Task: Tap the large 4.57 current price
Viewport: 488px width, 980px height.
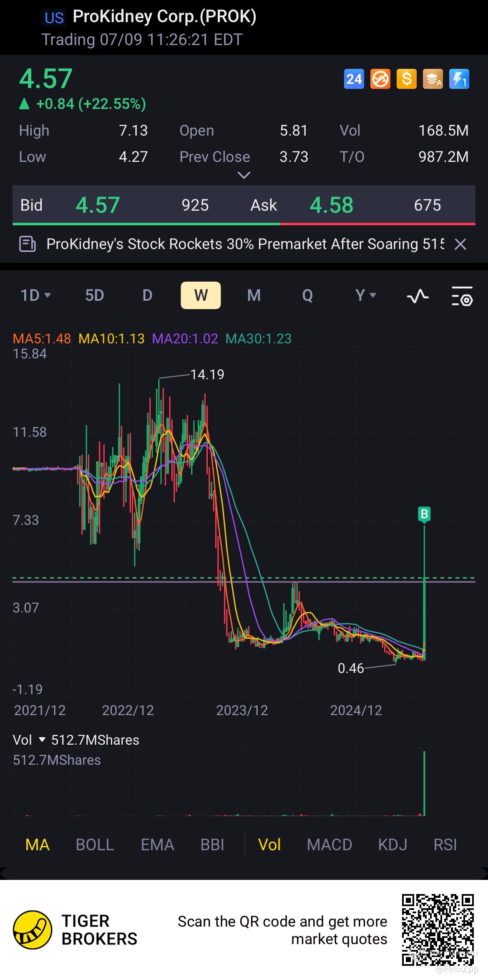Action: [46, 79]
